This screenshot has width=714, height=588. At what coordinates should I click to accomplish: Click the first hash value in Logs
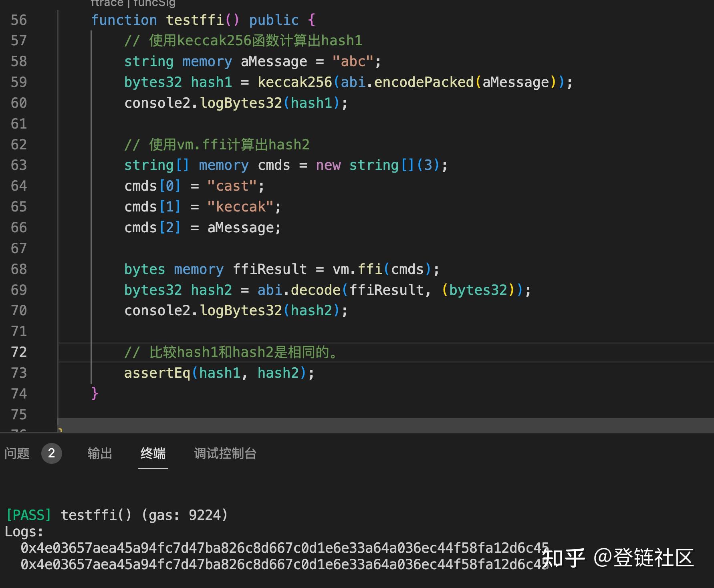point(280,548)
